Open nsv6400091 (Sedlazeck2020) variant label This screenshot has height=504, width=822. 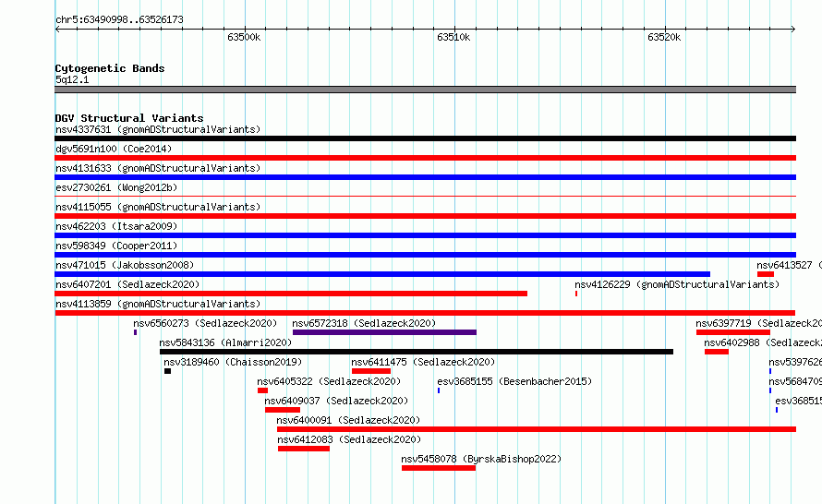click(348, 420)
